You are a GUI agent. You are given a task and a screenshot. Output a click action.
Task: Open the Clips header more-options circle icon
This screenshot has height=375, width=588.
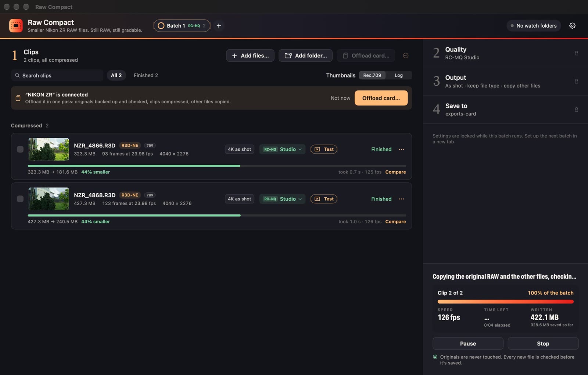tap(406, 56)
